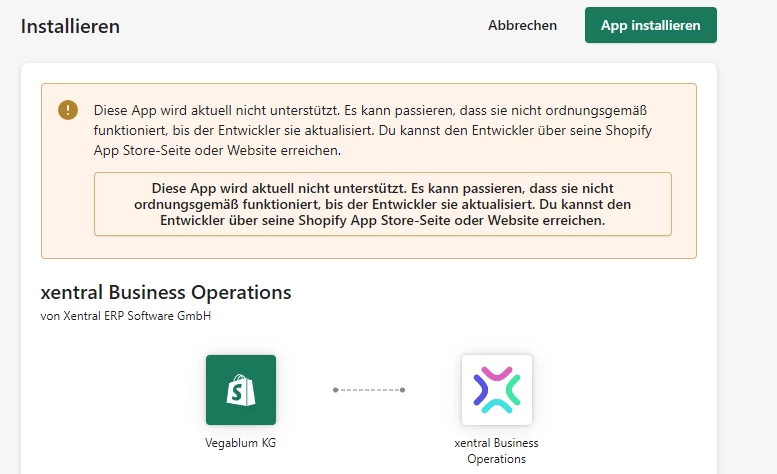The width and height of the screenshot is (777, 474).
Task: Click the bold warning message box
Action: [x=383, y=204]
